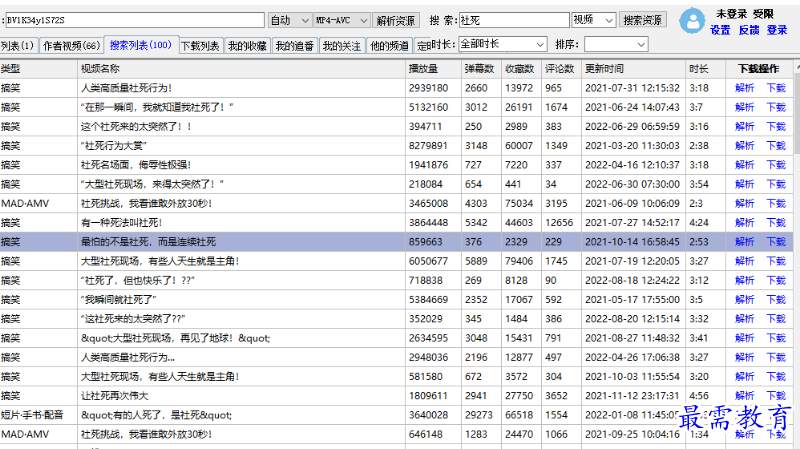Click 下载 for "社死行为大赏" row
The image size is (800, 449).
click(776, 146)
